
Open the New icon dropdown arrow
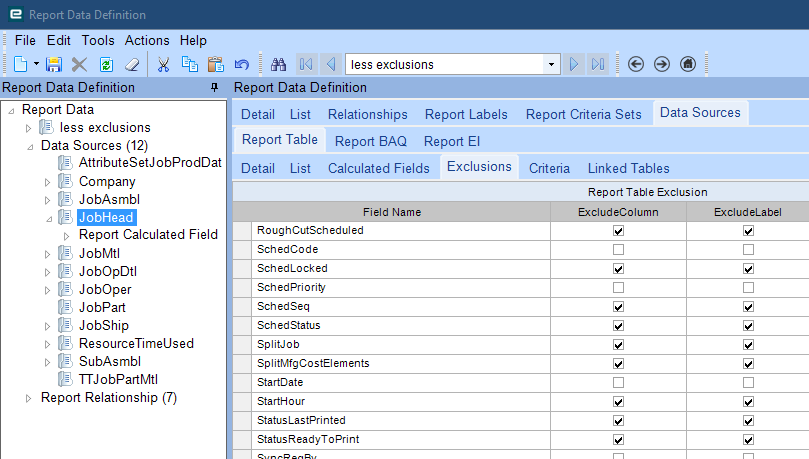click(36, 64)
